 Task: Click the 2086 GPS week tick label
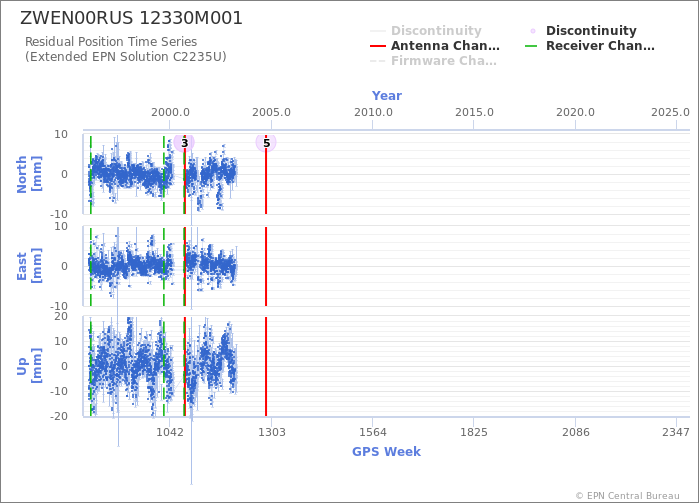tap(575, 432)
